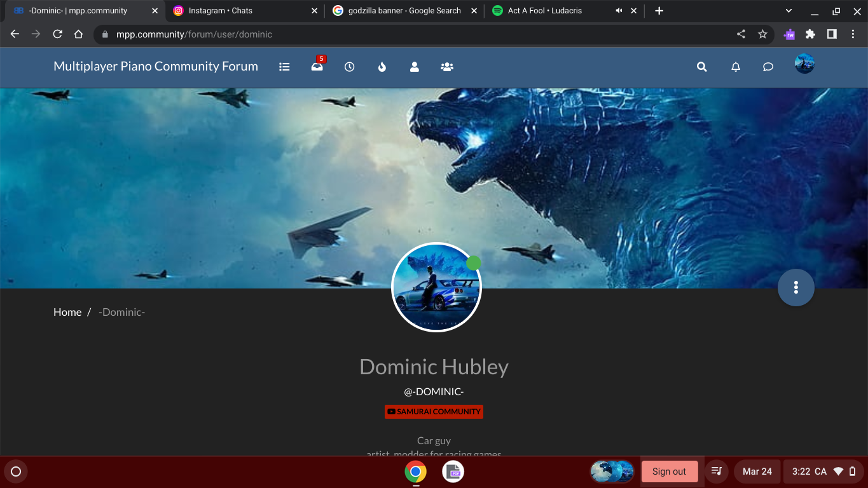Close the Instagram Chats tab
The width and height of the screenshot is (868, 488).
coord(314,11)
